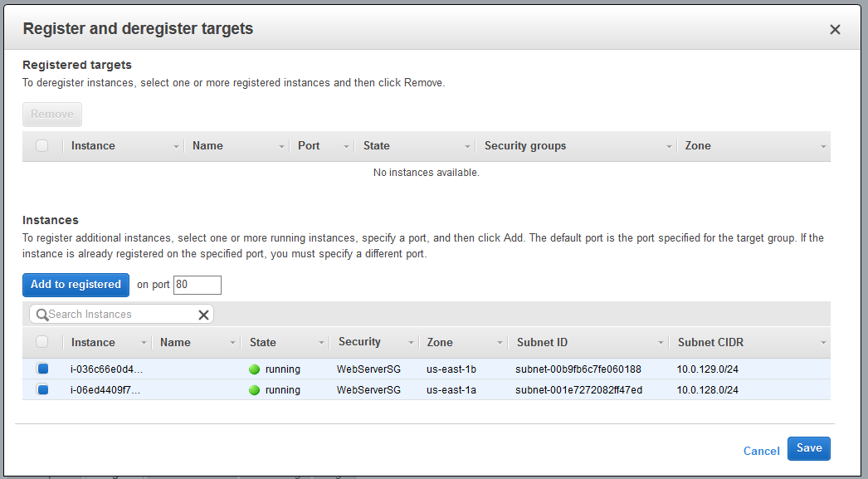Click the Search Instances text field
Screen dimensions: 868x479
click(x=122, y=315)
